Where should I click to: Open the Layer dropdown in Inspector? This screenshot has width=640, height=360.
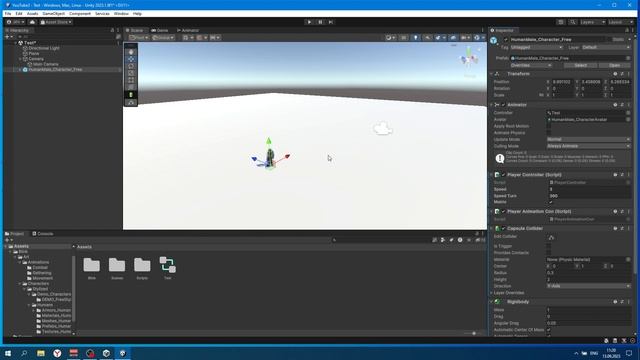tap(606, 47)
